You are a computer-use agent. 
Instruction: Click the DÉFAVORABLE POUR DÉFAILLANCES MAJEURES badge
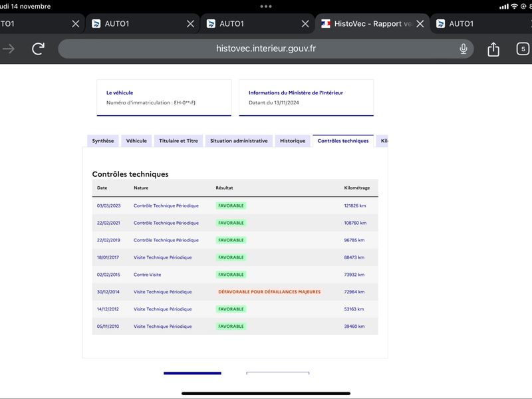269,292
